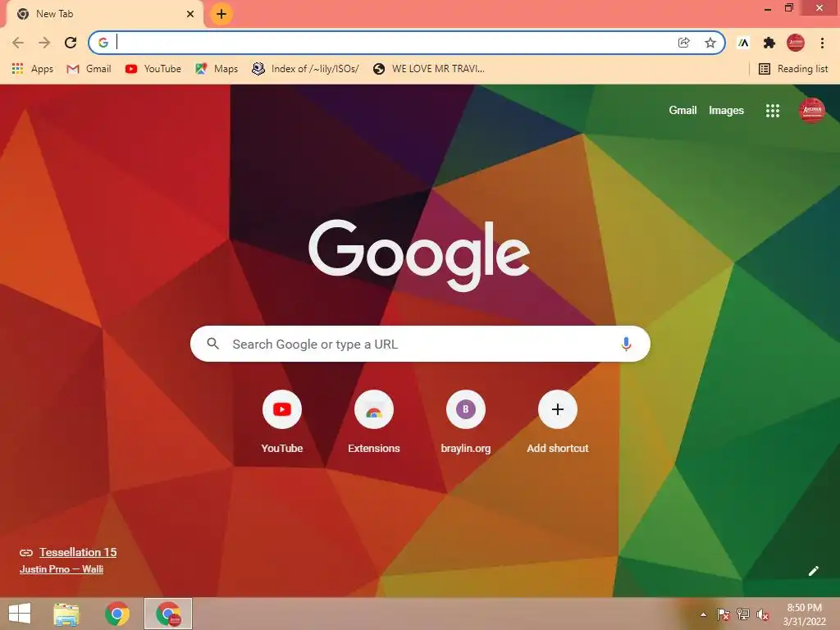Open the Maps bookmark
This screenshot has height=630, width=840.
(x=217, y=69)
